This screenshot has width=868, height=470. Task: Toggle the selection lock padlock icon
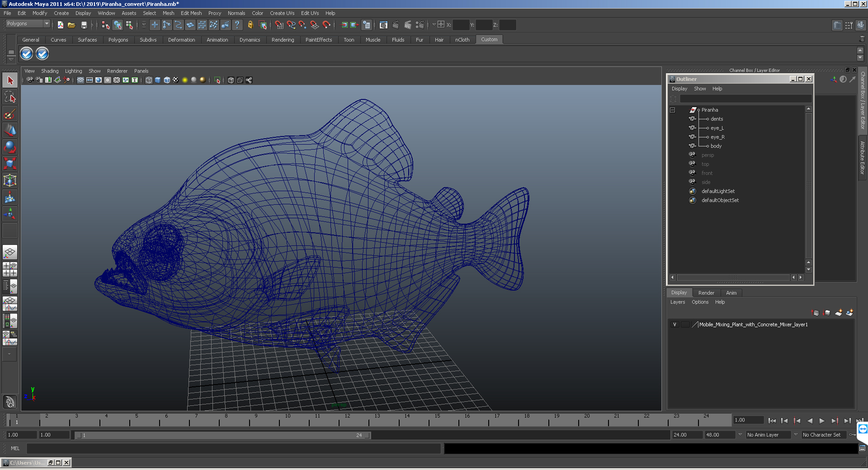click(250, 25)
